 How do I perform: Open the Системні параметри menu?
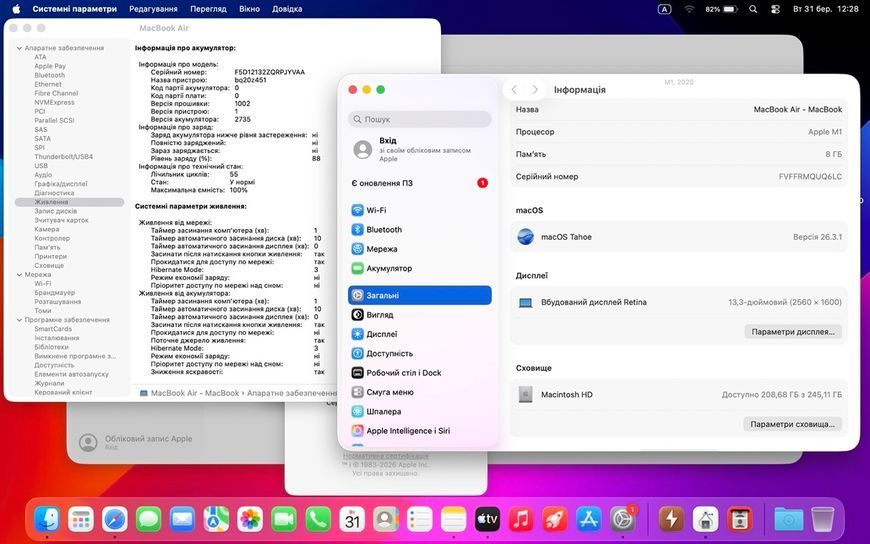74,9
